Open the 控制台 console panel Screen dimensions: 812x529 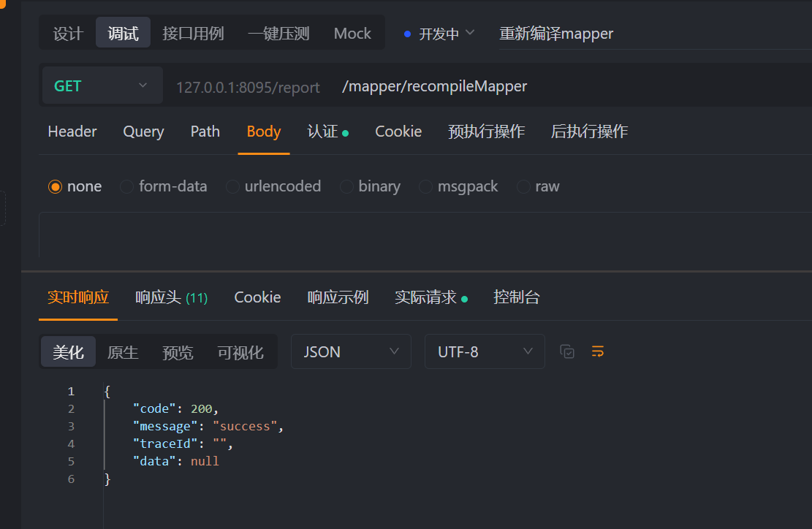(x=517, y=297)
